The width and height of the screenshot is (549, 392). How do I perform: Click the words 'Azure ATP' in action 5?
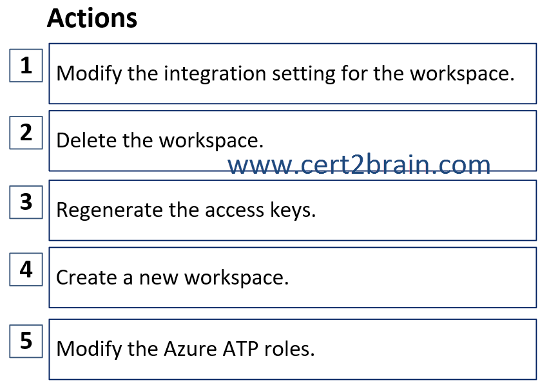click(x=211, y=349)
